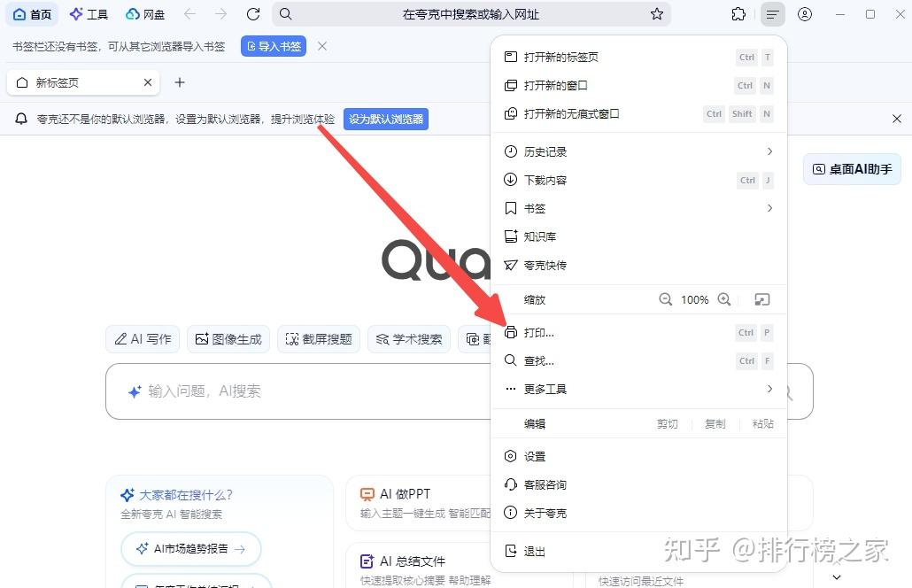Zoom in with the plus magnifier icon

724,299
